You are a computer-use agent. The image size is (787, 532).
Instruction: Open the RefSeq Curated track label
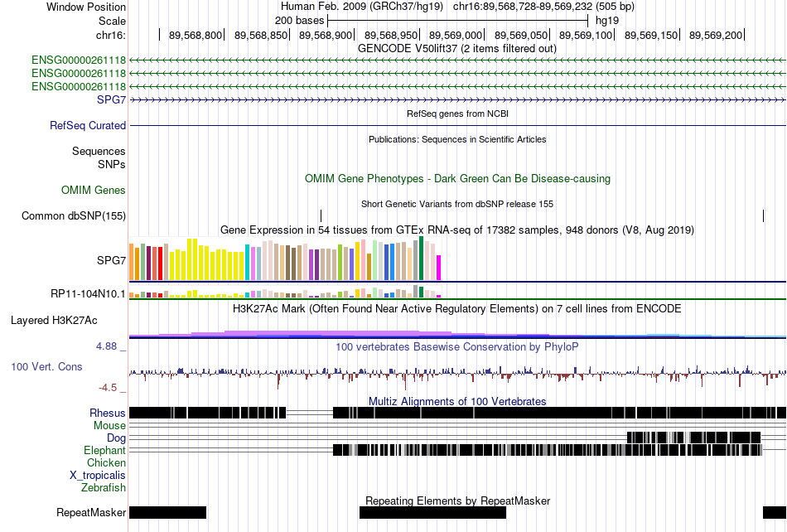[x=88, y=125]
